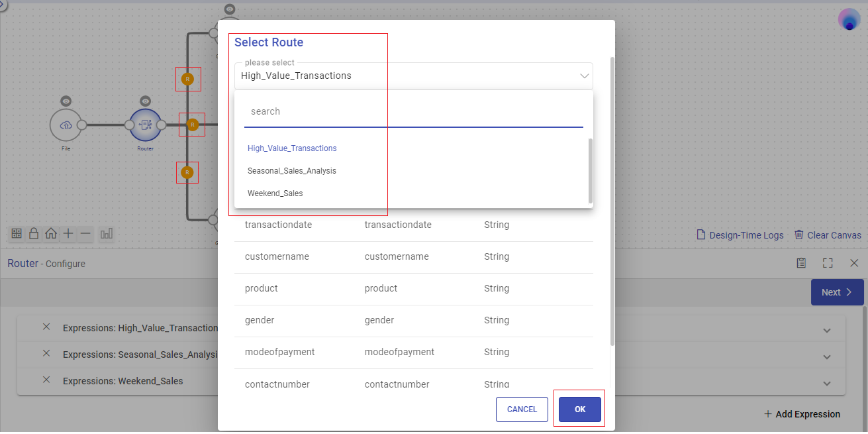Click the route search input field

[x=413, y=112]
